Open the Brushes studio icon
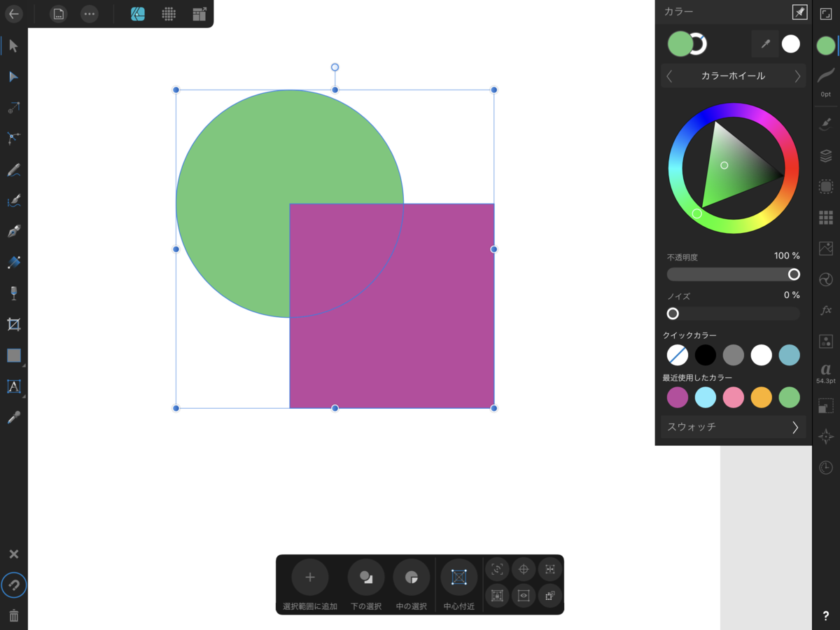This screenshot has height=630, width=840. (x=826, y=124)
